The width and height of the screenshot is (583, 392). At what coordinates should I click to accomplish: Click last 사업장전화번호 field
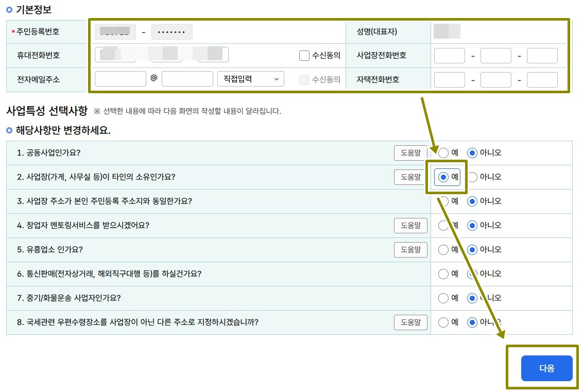542,56
